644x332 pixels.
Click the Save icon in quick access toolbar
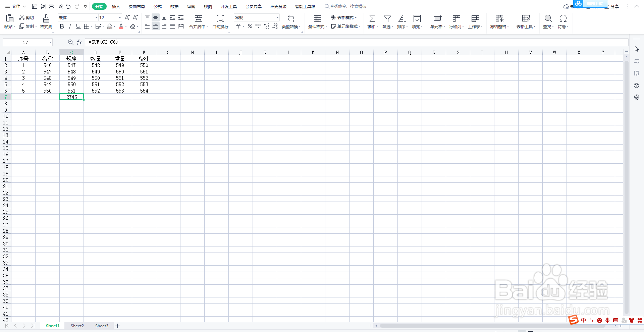(x=35, y=6)
